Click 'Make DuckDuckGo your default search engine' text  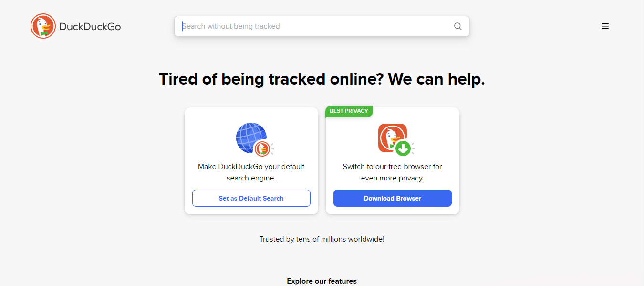251,167
